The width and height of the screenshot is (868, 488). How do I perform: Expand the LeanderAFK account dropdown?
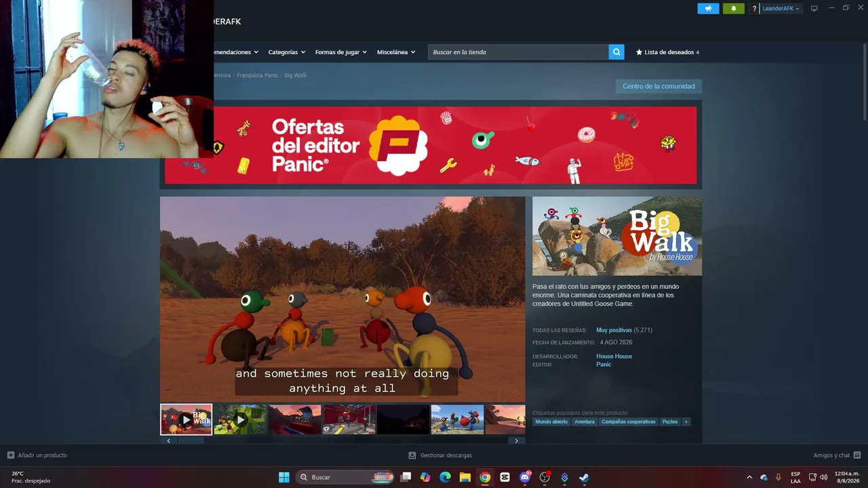(x=781, y=9)
